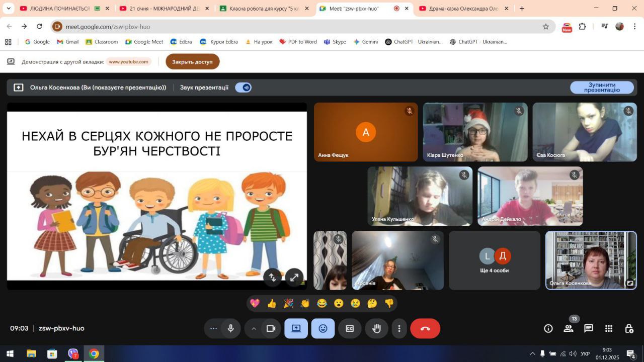644x362 pixels.
Task: Click the Зупинити презентацію button
Action: pos(602,87)
